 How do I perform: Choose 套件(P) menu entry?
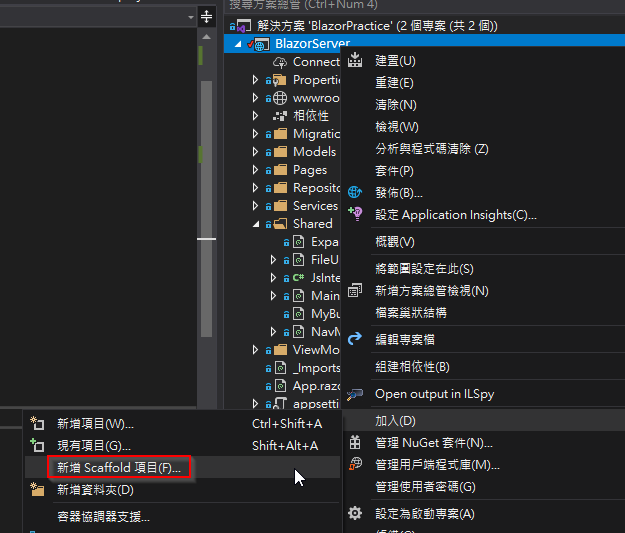click(394, 171)
